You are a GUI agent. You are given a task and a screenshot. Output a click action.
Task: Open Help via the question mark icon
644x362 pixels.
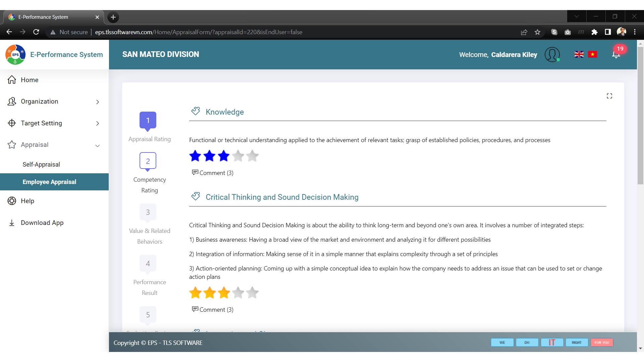click(11, 201)
